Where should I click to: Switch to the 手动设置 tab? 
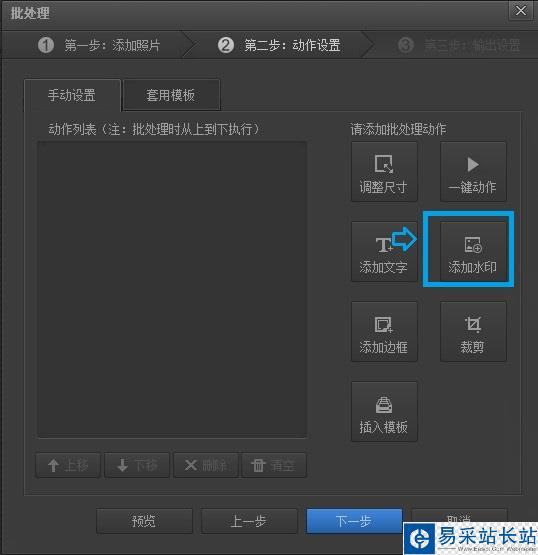72,95
